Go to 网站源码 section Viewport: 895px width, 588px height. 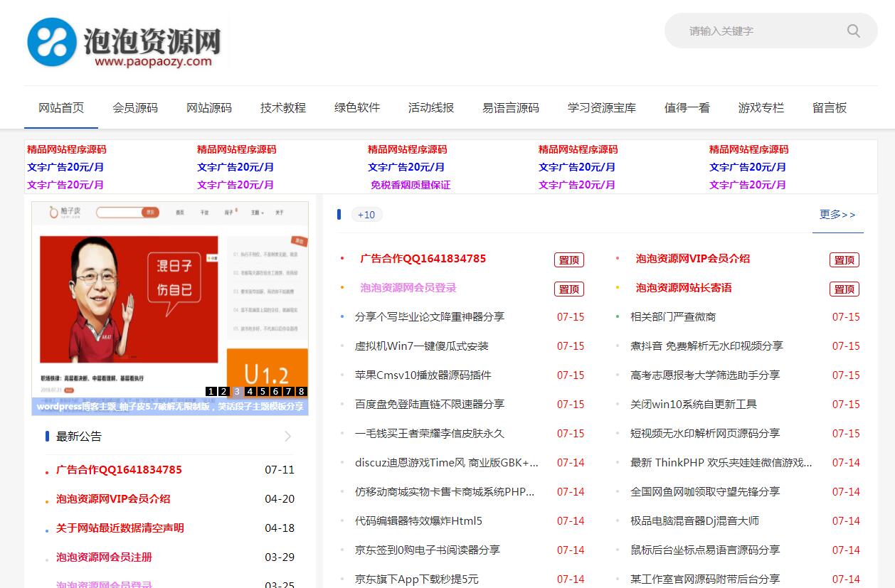pyautogui.click(x=209, y=108)
